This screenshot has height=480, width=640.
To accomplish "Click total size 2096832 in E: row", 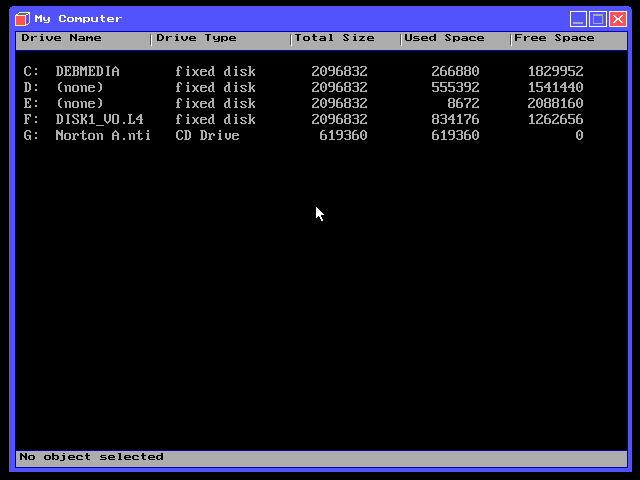I will pos(339,103).
